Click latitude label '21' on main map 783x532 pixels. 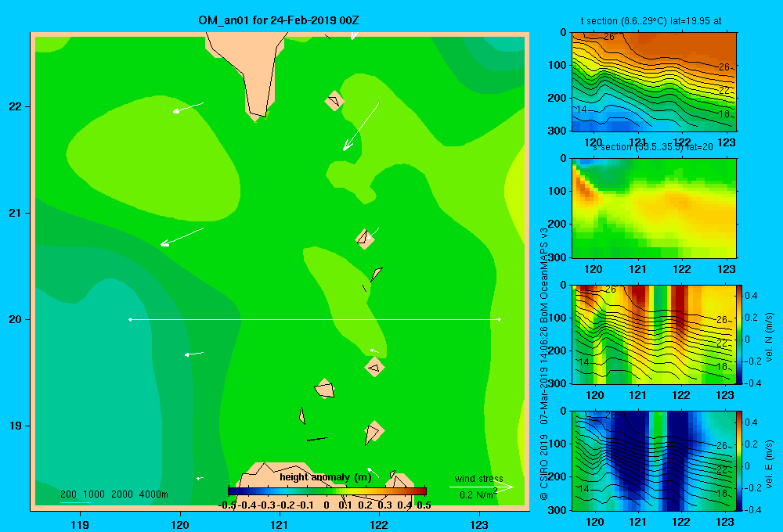pos(16,213)
